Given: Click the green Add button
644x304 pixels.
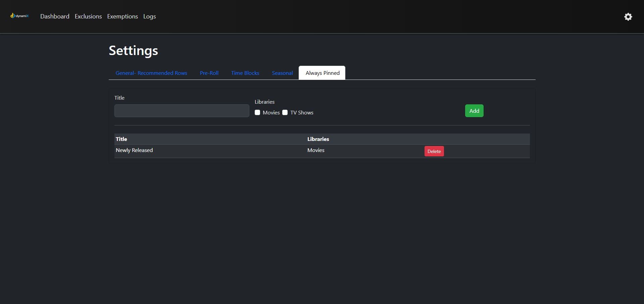Looking at the screenshot, I should [x=474, y=111].
